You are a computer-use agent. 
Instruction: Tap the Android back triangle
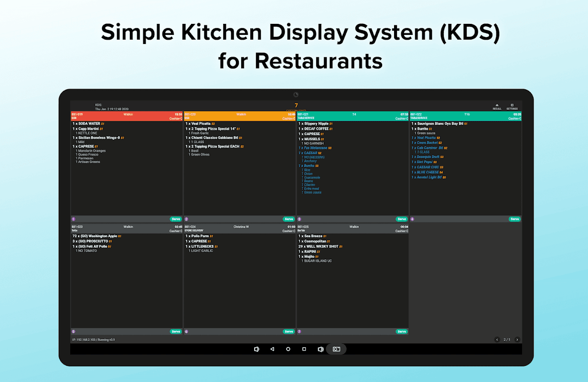272,349
